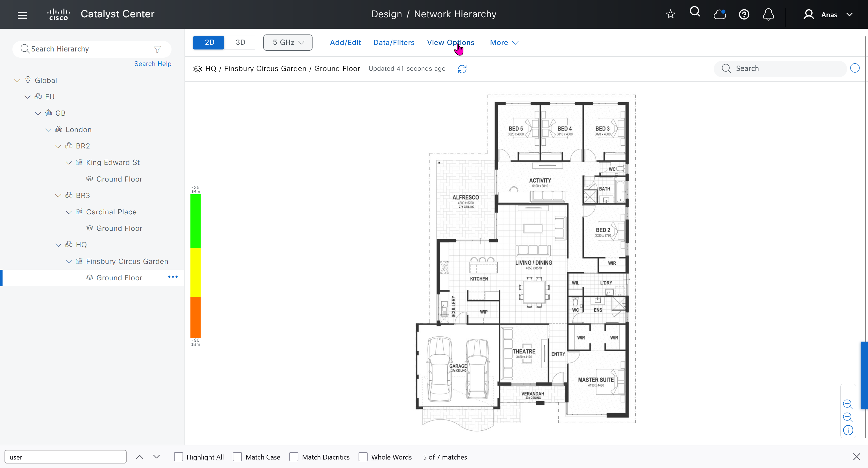The width and height of the screenshot is (868, 468).
Task: Refresh the floor map data
Action: tap(462, 69)
